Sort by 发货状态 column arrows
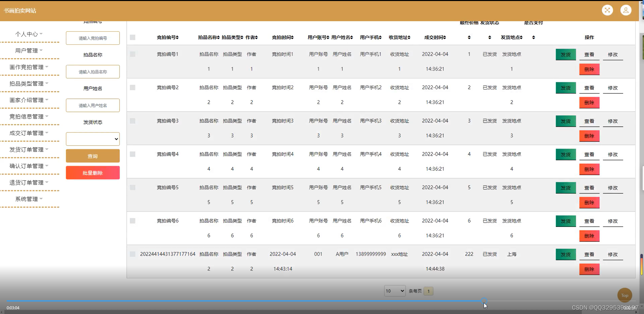 (490, 37)
